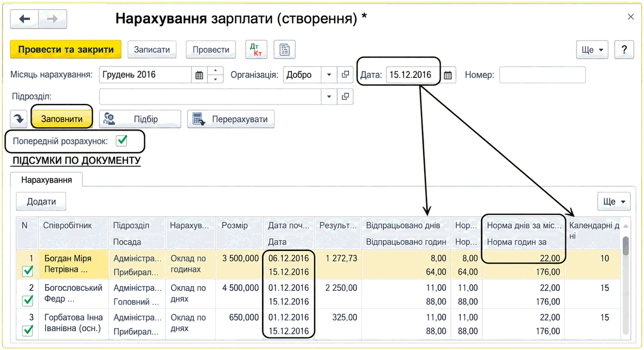Click the Перерахувати button
Image resolution: width=644 pixels, height=350 pixels.
(231, 119)
